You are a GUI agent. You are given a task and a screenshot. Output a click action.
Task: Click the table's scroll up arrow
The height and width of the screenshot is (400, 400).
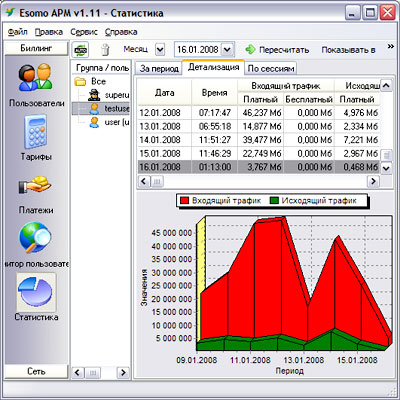click(386, 86)
